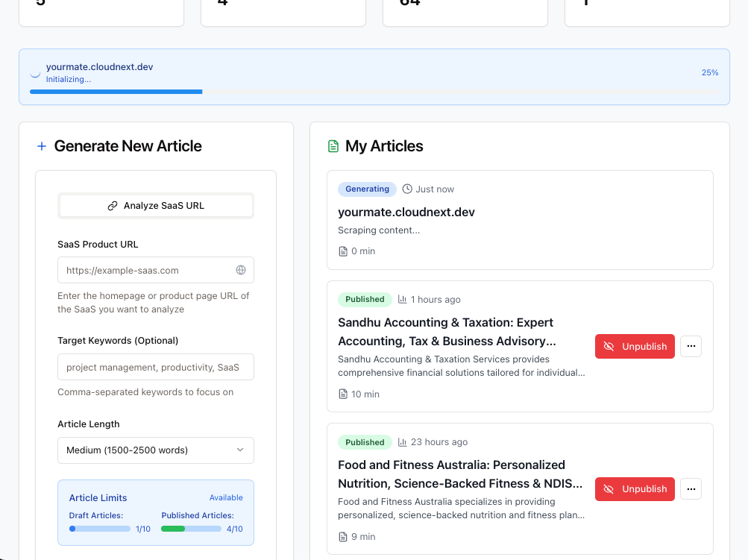Click the 1/10 draft count
The height and width of the screenshot is (560, 748).
tap(143, 529)
